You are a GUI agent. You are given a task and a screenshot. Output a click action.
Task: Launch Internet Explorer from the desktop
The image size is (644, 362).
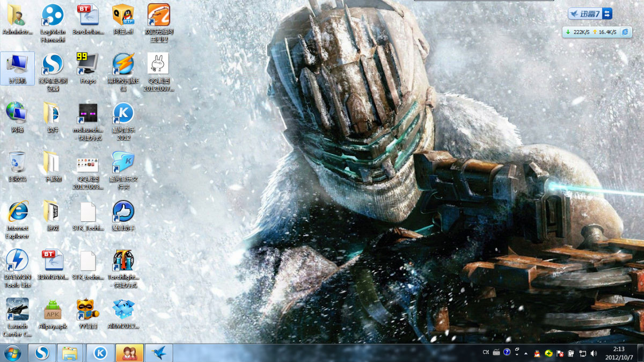coord(17,219)
